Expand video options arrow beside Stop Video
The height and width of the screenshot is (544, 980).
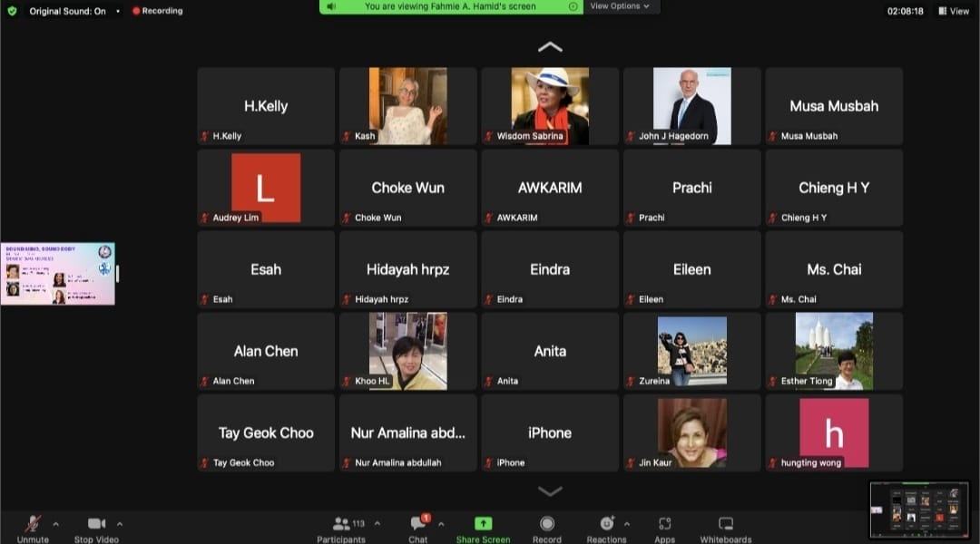click(119, 523)
